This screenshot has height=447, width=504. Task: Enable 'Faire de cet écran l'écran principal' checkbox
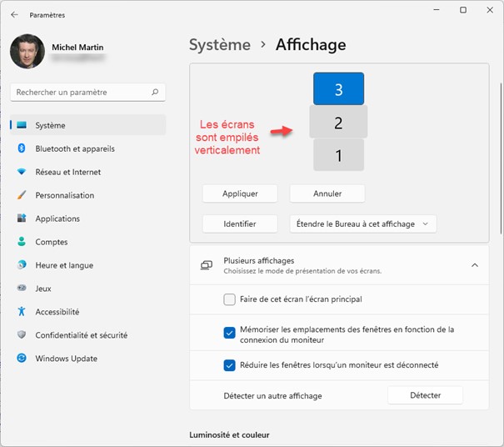[x=230, y=299]
